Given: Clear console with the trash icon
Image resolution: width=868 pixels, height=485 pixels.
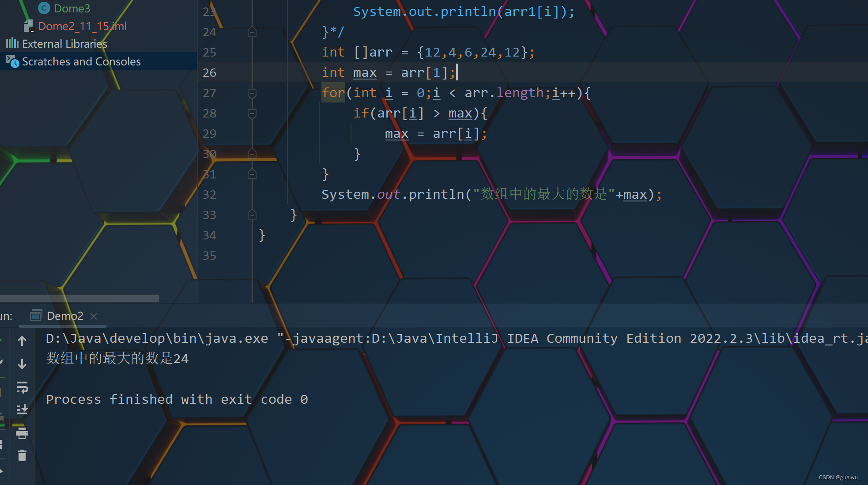Looking at the screenshot, I should pos(22,455).
